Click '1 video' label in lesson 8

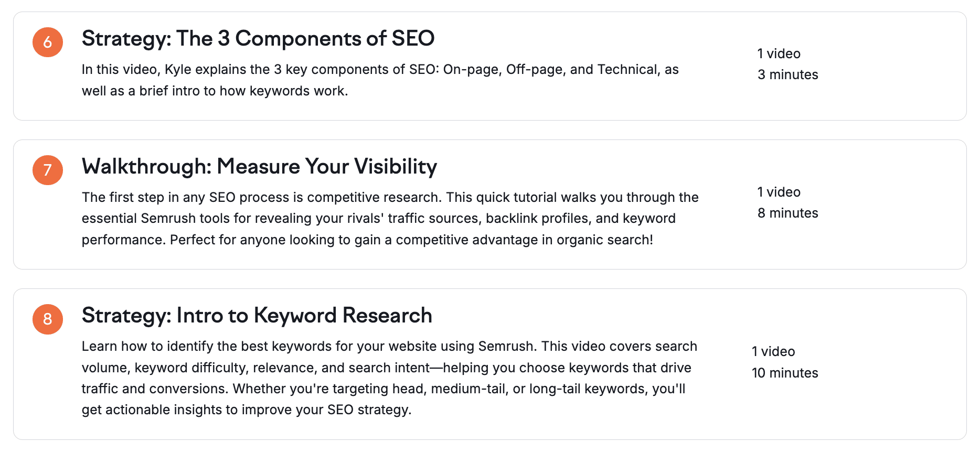tap(773, 352)
